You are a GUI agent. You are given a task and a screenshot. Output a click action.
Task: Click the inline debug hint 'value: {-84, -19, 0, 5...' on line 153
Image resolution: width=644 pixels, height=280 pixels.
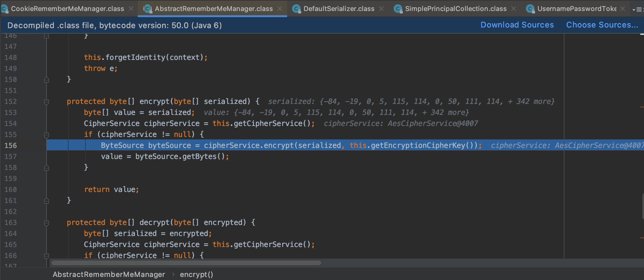coord(336,112)
